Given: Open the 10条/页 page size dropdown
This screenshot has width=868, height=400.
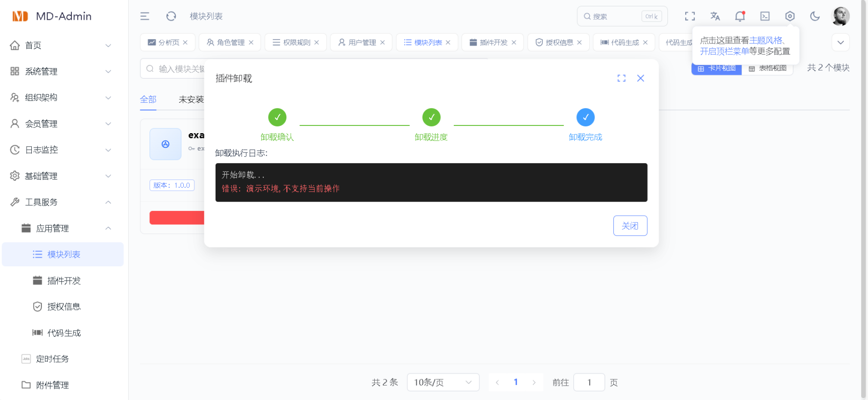Looking at the screenshot, I should [x=443, y=382].
